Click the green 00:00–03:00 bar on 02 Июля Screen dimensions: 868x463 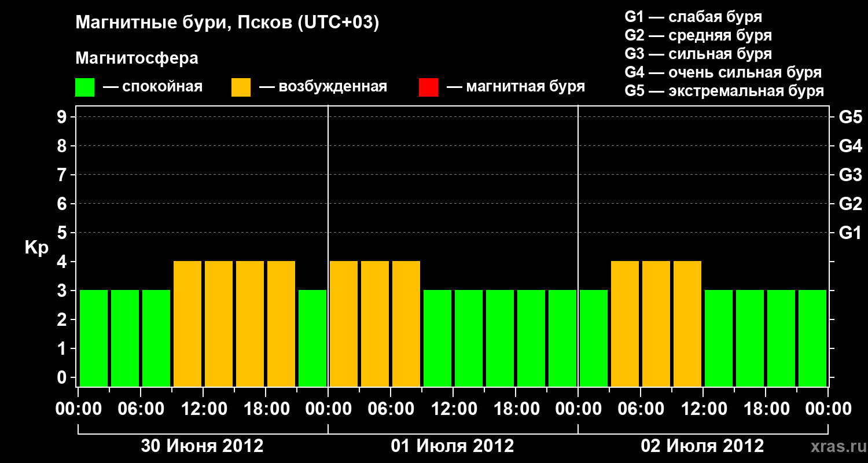(x=594, y=338)
